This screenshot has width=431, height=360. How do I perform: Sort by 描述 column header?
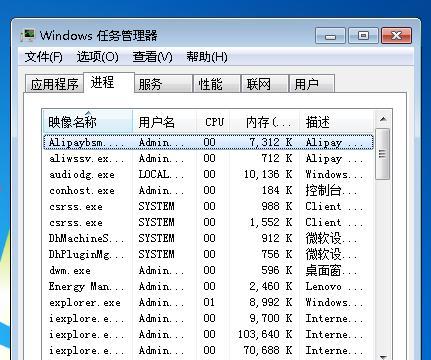tap(337, 122)
